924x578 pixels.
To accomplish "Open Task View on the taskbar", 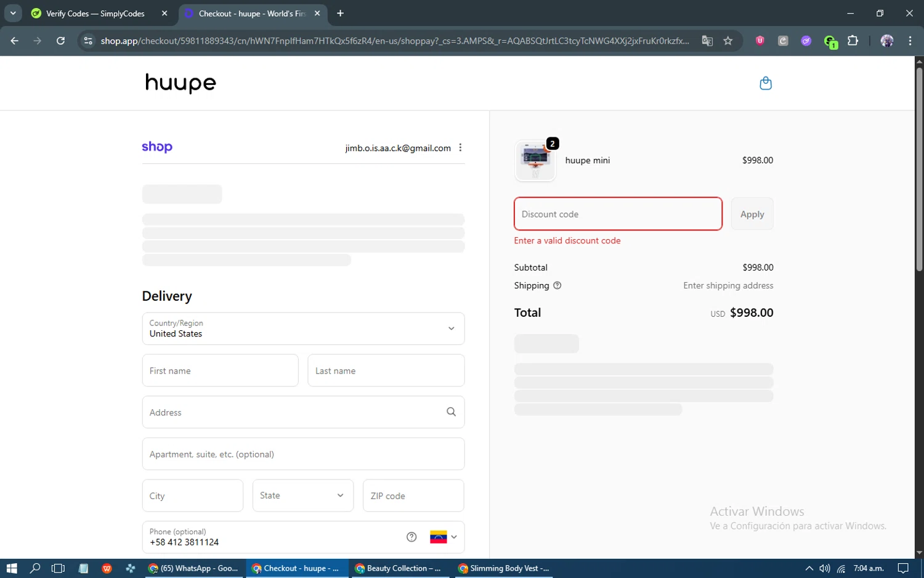I will [58, 568].
